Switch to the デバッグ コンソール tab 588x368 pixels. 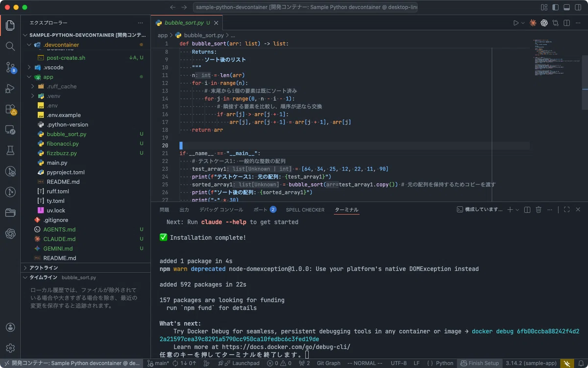point(221,210)
